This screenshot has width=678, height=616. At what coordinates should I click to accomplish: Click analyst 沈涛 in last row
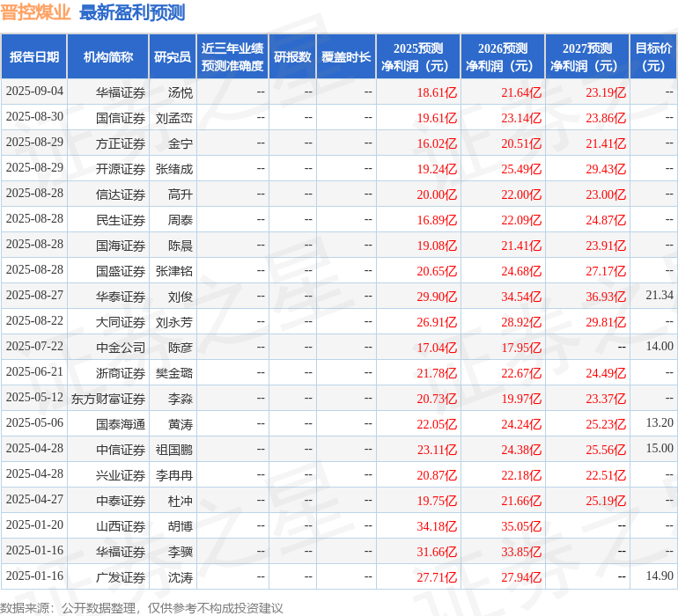pos(181,577)
